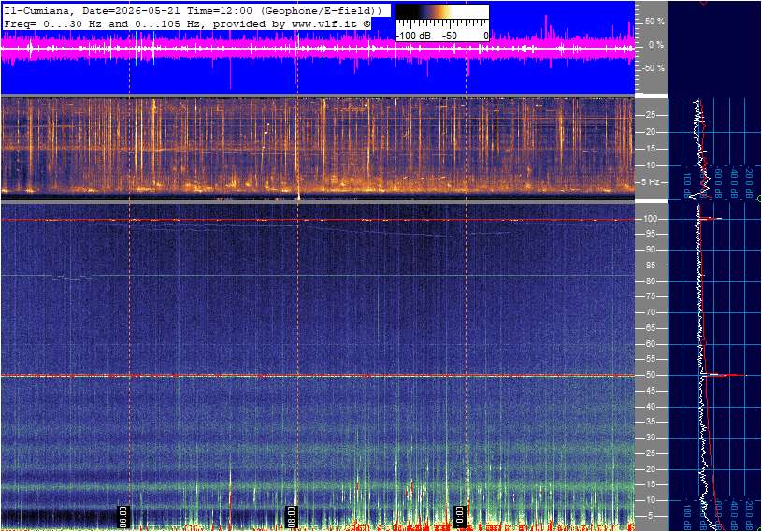Select the '0 %' amplitude axis label
The image size is (762, 532).
coord(656,45)
